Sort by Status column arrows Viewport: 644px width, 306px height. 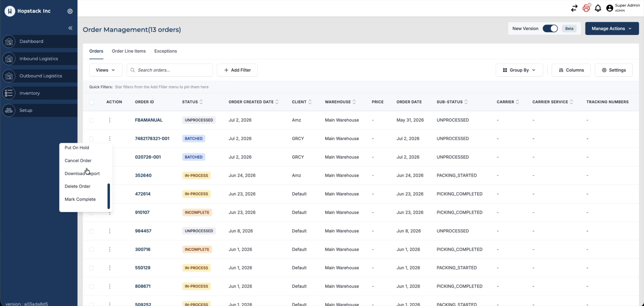click(201, 102)
